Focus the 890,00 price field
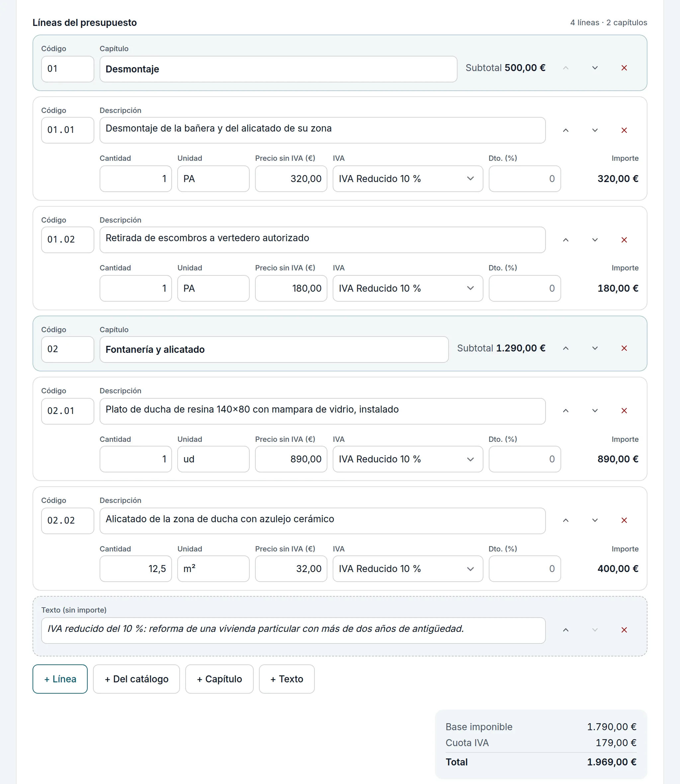This screenshot has width=680, height=784. [291, 459]
